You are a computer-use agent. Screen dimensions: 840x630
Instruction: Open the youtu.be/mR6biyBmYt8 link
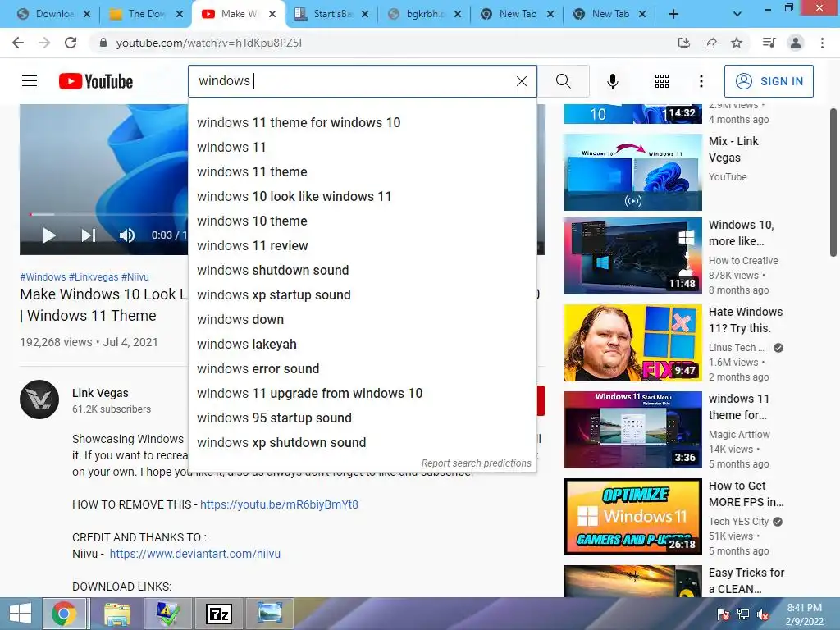(279, 504)
